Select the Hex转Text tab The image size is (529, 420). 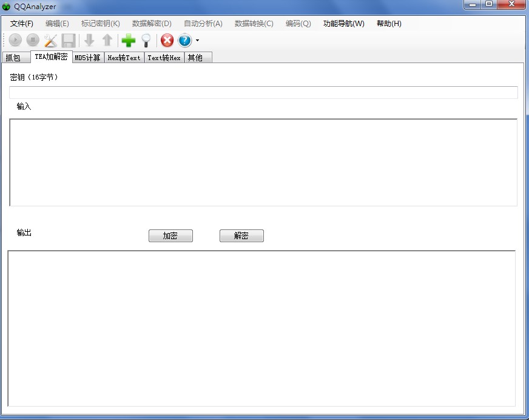124,58
